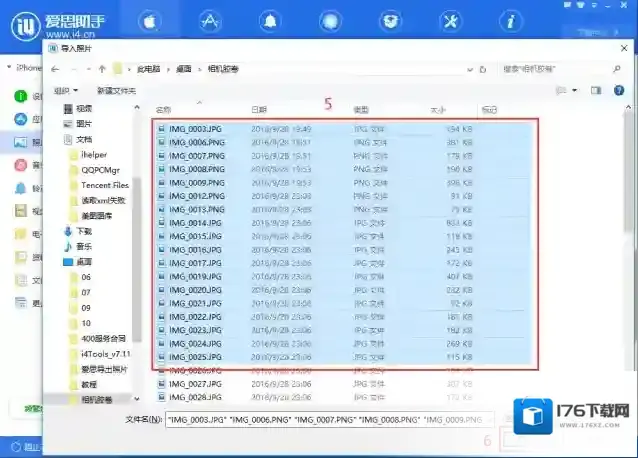Sort by 大小 column header

click(438, 110)
